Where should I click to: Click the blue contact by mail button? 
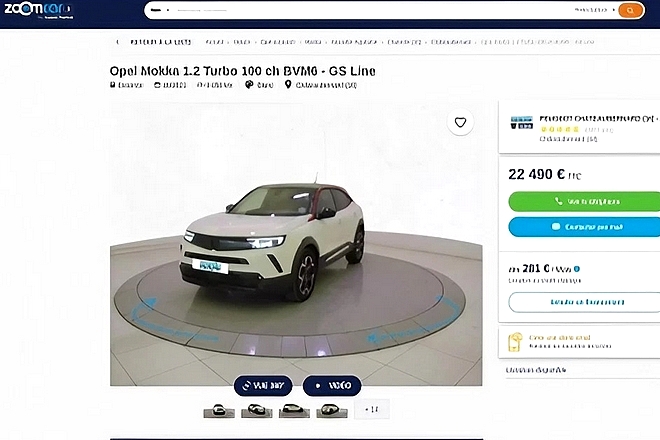click(584, 227)
